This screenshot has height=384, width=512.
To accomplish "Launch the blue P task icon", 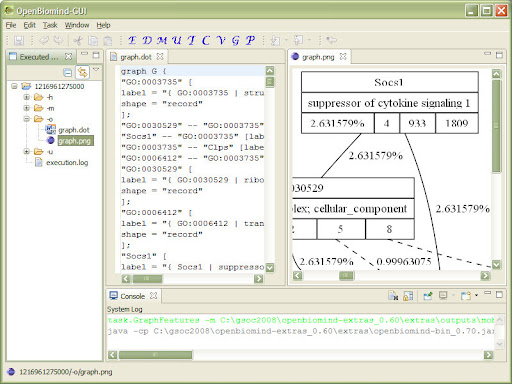I will tap(250, 40).
